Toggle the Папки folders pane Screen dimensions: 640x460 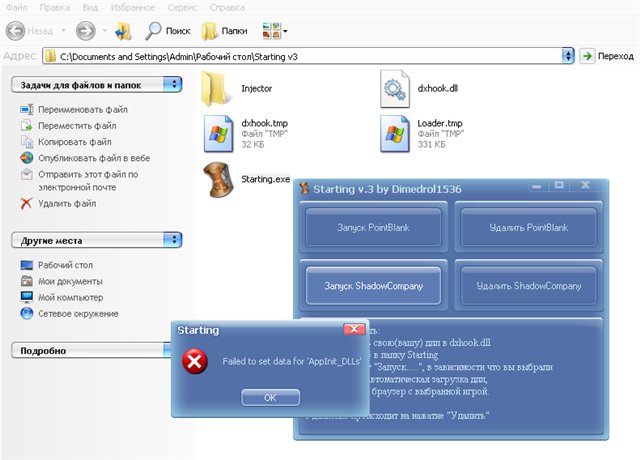tap(224, 31)
